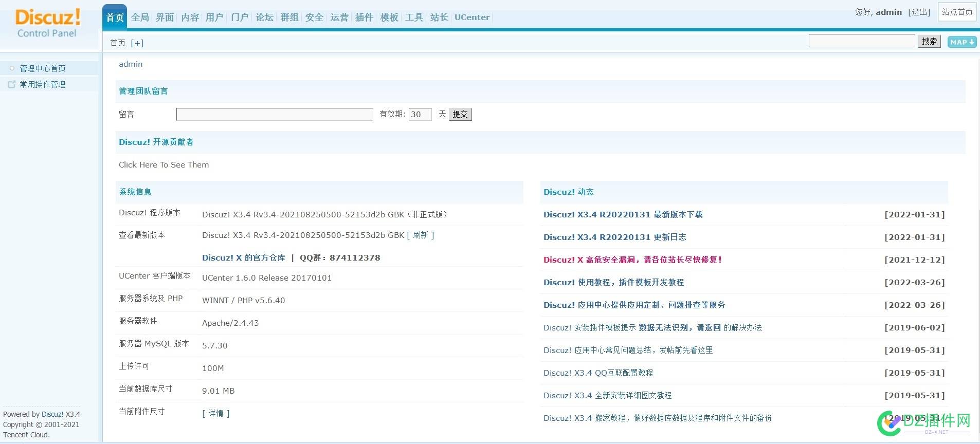The width and height of the screenshot is (980, 444).
Task: Click the bullet icon beside 管理中心首页
Action: pyautogui.click(x=12, y=68)
